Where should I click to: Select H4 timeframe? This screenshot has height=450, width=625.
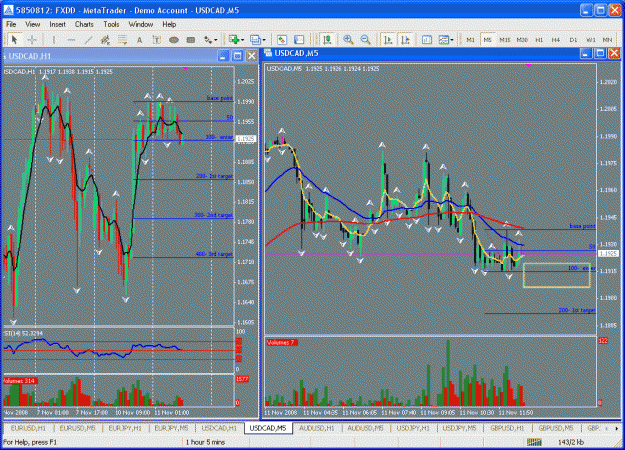(556, 40)
